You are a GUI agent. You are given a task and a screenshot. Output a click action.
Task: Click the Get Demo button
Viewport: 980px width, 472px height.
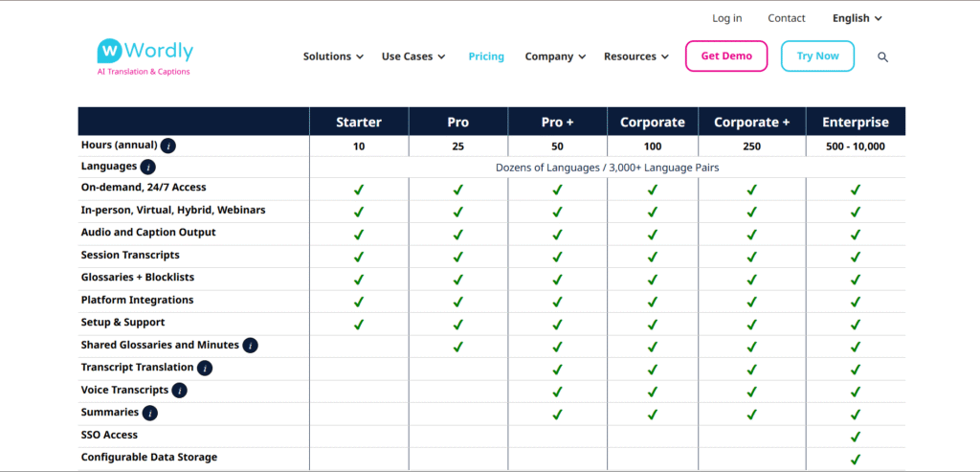click(725, 56)
